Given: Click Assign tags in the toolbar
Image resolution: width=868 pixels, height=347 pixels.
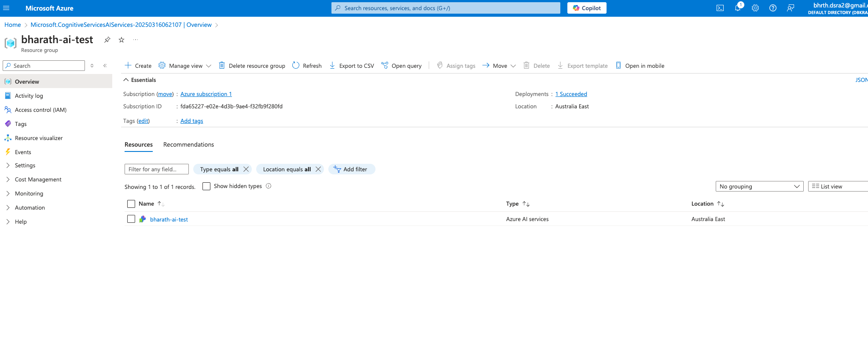Looking at the screenshot, I should pos(456,66).
